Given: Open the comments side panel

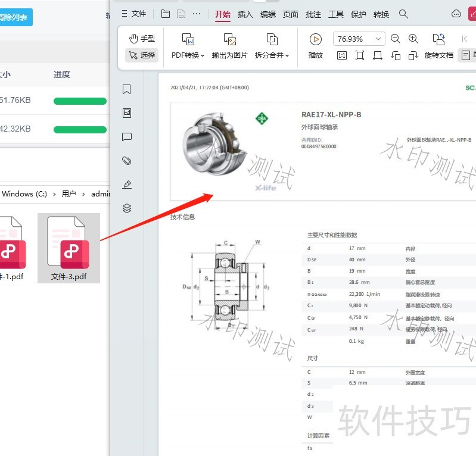Looking at the screenshot, I should (126, 137).
